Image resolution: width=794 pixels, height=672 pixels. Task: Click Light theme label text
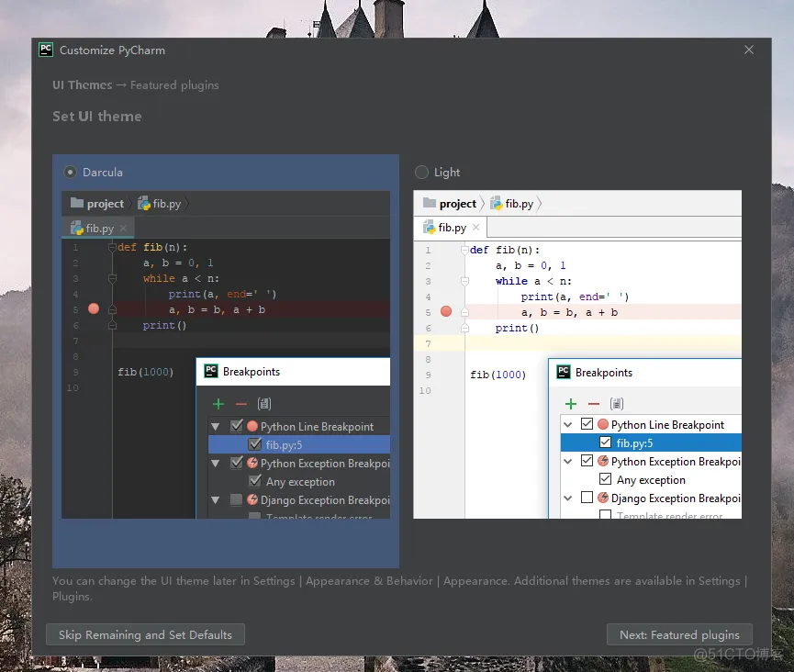pyautogui.click(x=447, y=173)
